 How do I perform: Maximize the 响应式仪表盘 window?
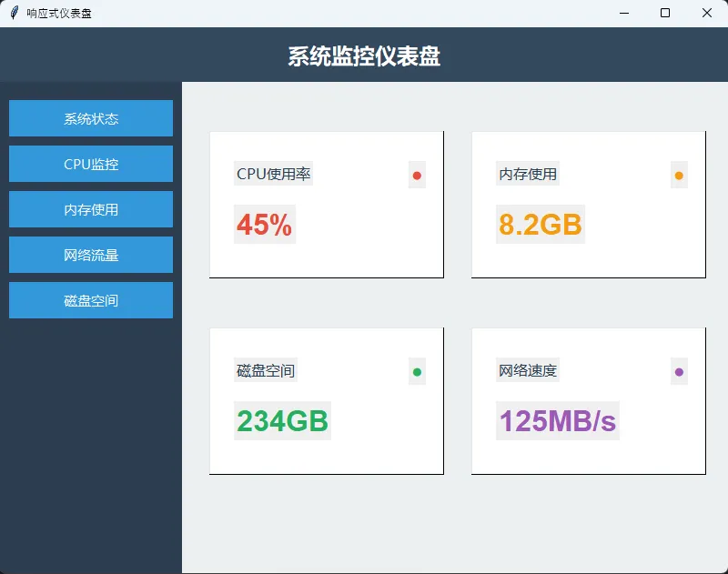(665, 13)
